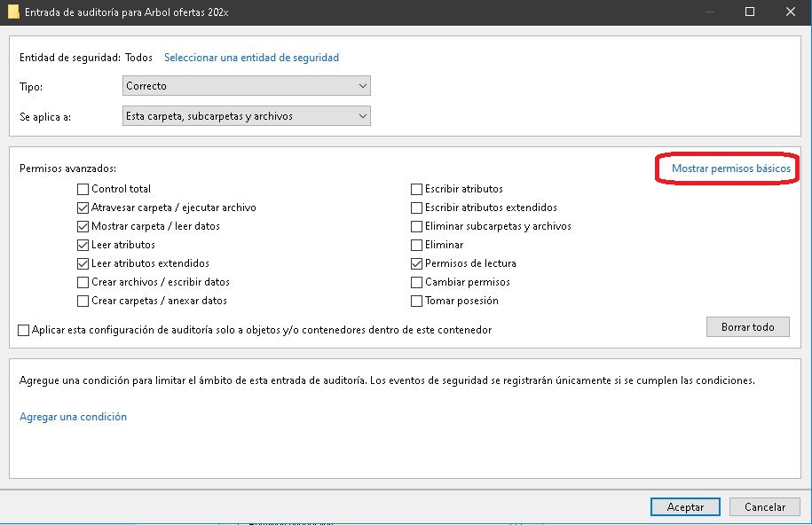This screenshot has height=525, width=812.
Task: Disable Mostrar carpeta / leer datos
Action: [83, 226]
